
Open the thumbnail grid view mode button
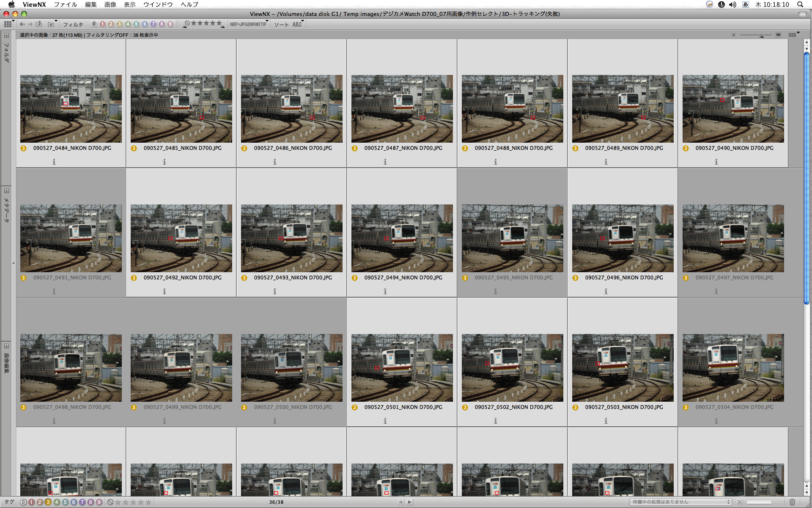[8, 24]
